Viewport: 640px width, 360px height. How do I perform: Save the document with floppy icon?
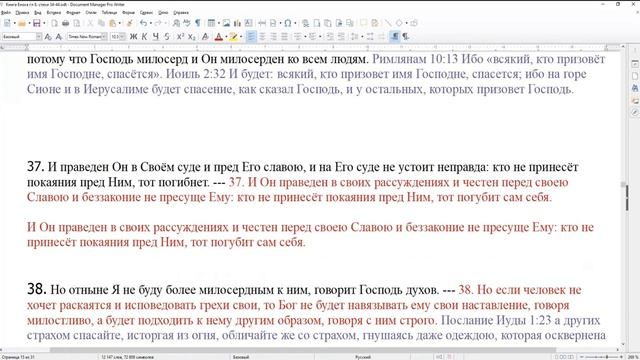click(37, 23)
